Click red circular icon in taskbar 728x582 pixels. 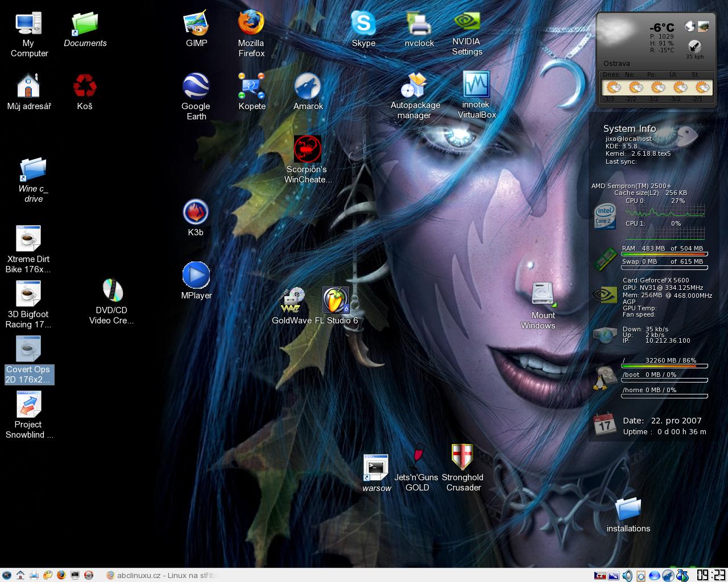89,575
